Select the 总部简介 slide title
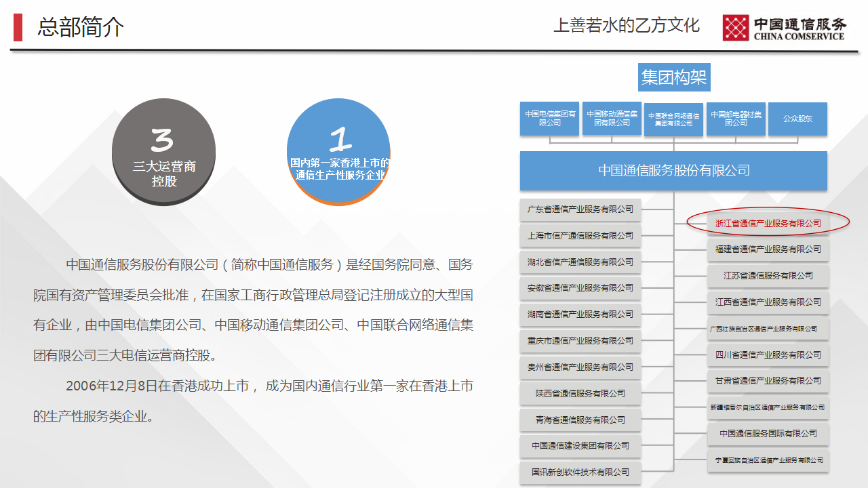Screen dimensions: 868x488 coord(81,27)
